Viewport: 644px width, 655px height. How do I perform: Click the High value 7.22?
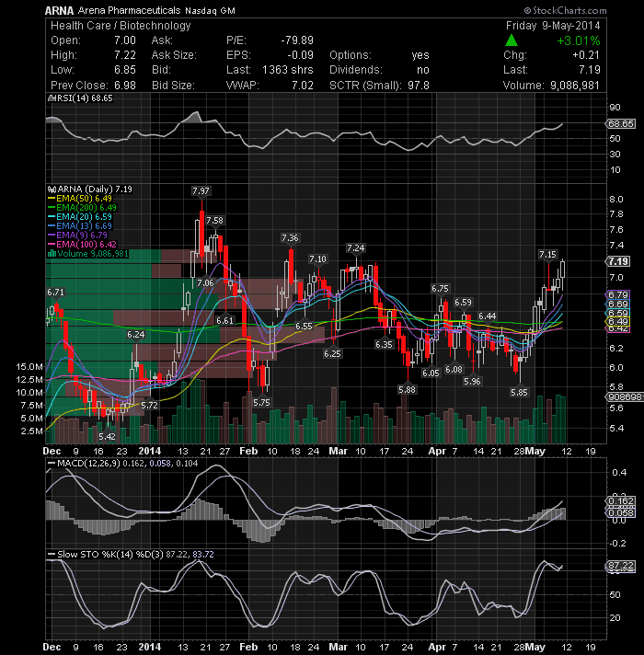125,55
